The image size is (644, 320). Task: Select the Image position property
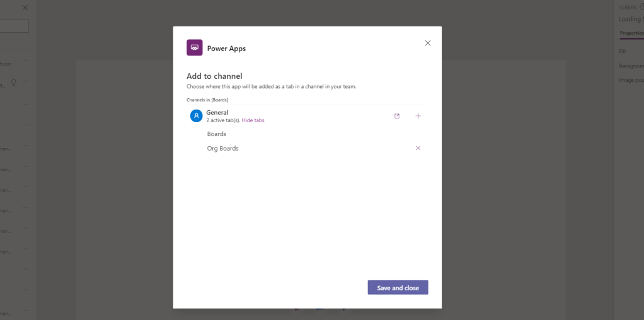[x=631, y=80]
